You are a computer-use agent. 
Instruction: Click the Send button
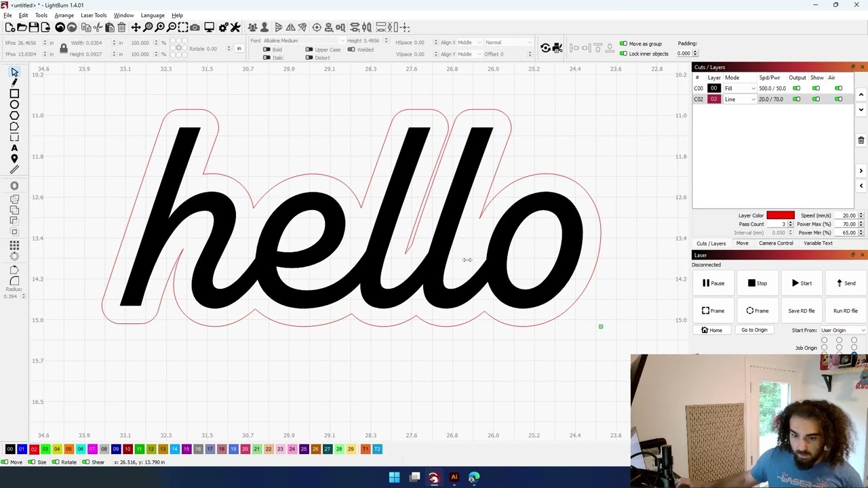845,283
